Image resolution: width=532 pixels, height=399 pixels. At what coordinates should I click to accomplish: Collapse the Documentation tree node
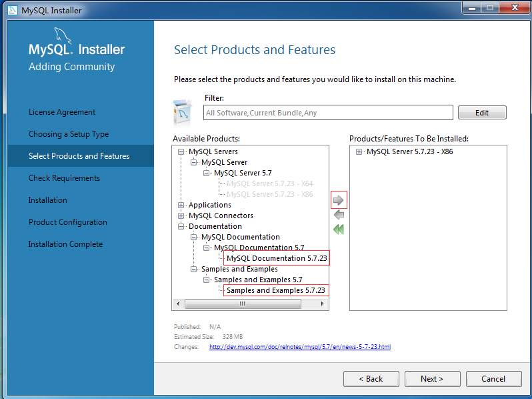(x=181, y=226)
